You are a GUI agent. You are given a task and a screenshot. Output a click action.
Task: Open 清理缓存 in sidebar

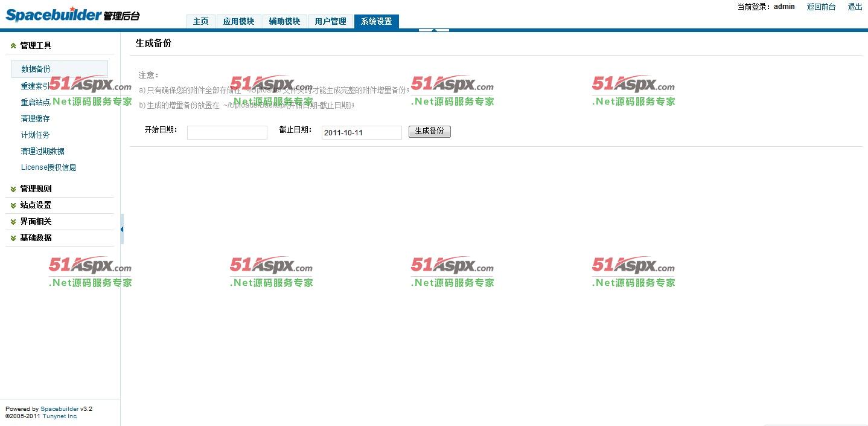[36, 118]
